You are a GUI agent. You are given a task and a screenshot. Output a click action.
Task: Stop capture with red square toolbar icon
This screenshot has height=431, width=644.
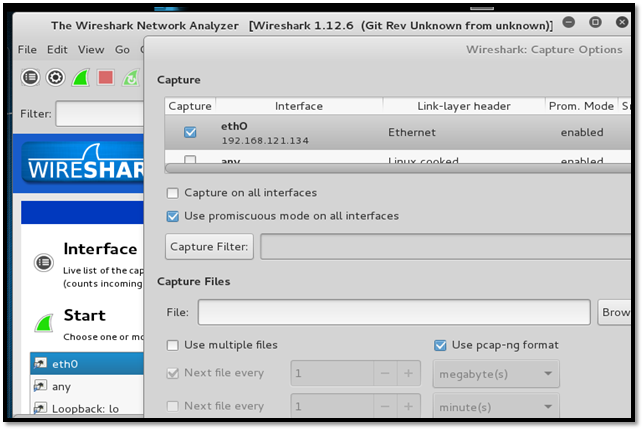[x=105, y=77]
